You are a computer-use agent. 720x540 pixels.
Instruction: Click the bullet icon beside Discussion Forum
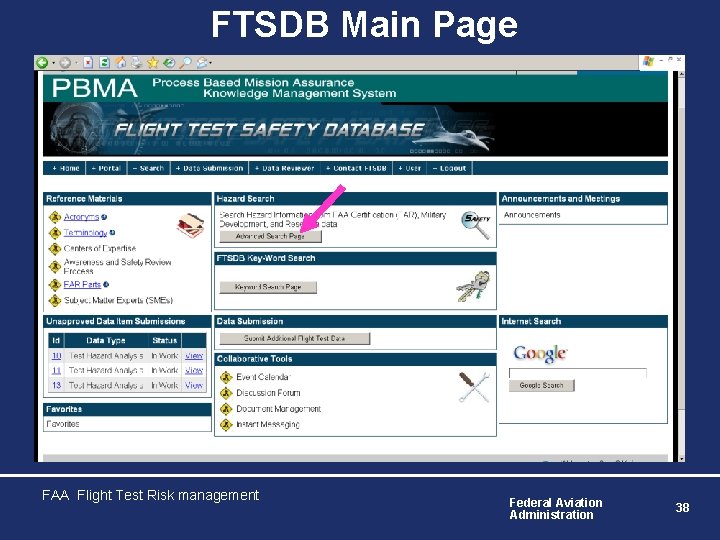pyautogui.click(x=226, y=393)
